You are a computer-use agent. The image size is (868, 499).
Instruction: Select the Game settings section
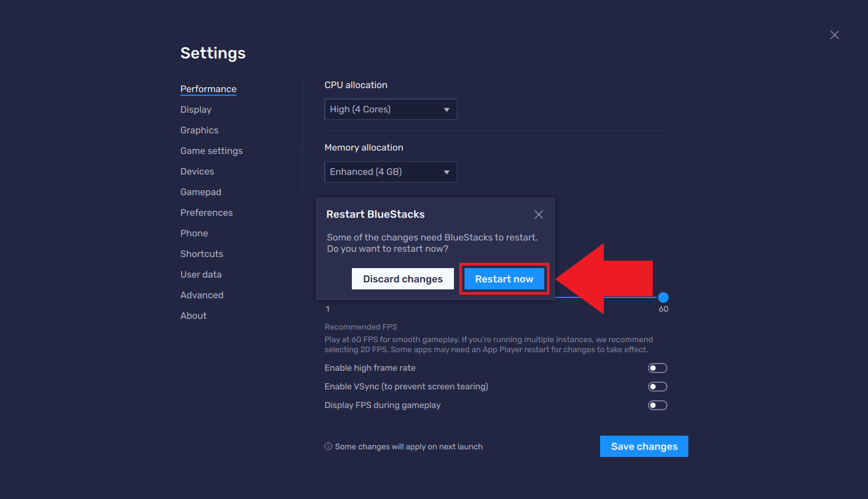coord(211,151)
